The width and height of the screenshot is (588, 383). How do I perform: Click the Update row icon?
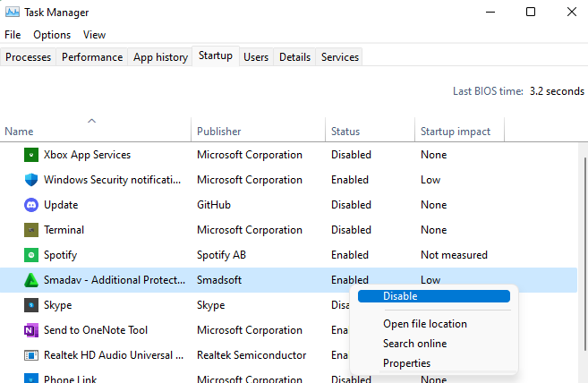(31, 205)
